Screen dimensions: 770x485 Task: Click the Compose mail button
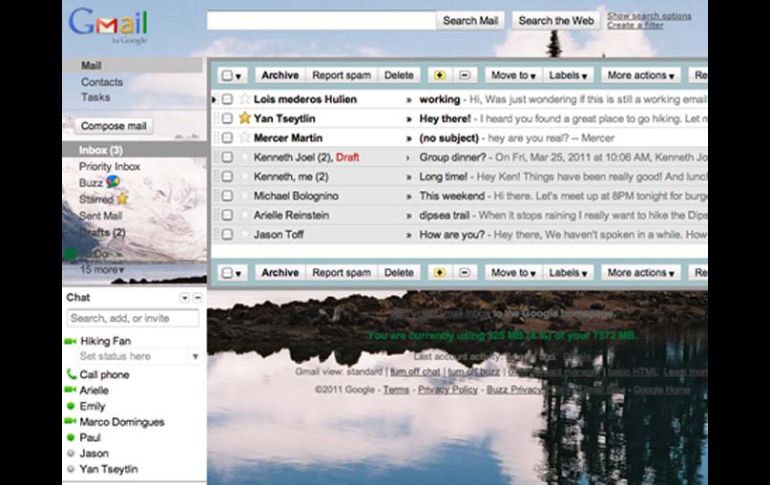[x=113, y=126]
